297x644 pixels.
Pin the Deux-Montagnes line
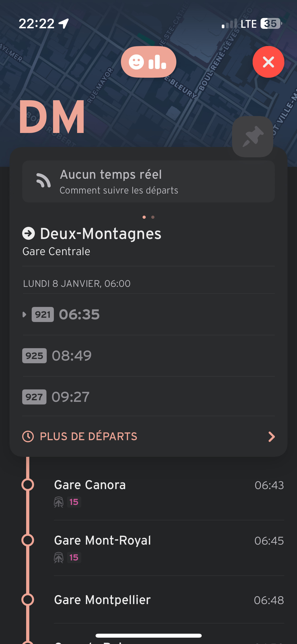tap(252, 136)
